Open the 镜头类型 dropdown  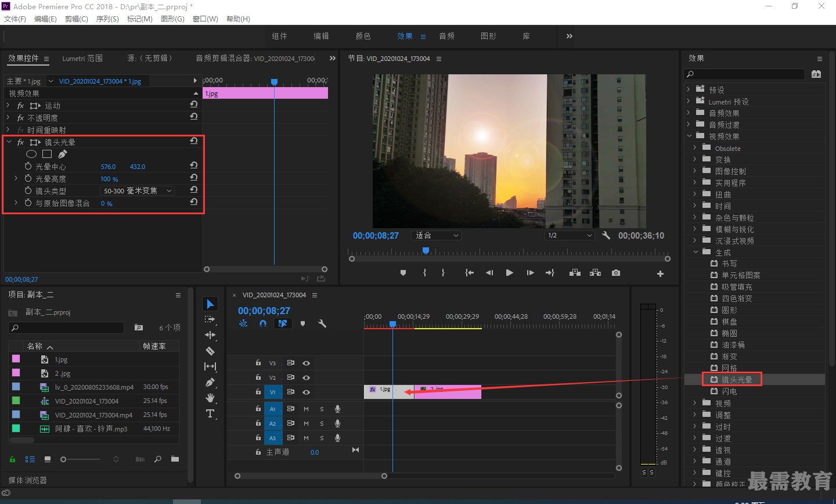(138, 190)
